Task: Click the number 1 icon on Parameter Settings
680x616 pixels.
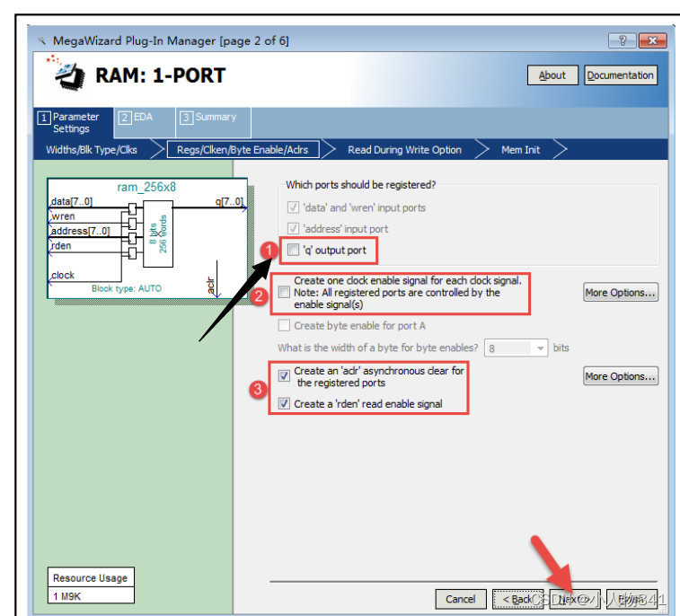Action: (x=44, y=118)
